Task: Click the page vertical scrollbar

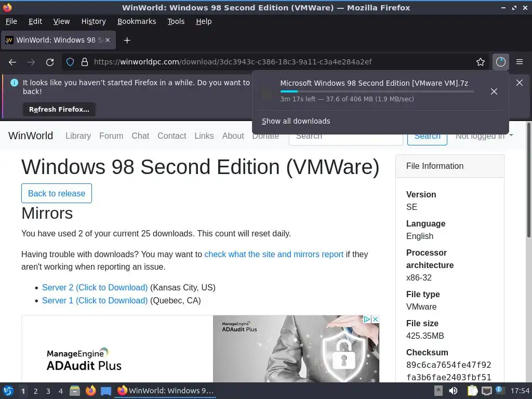Action: tap(528, 180)
